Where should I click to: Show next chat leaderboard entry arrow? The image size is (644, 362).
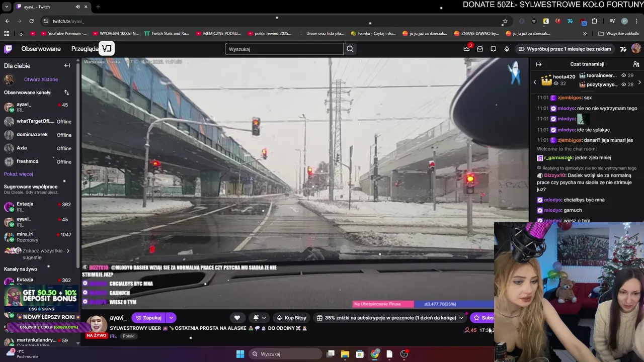(639, 82)
